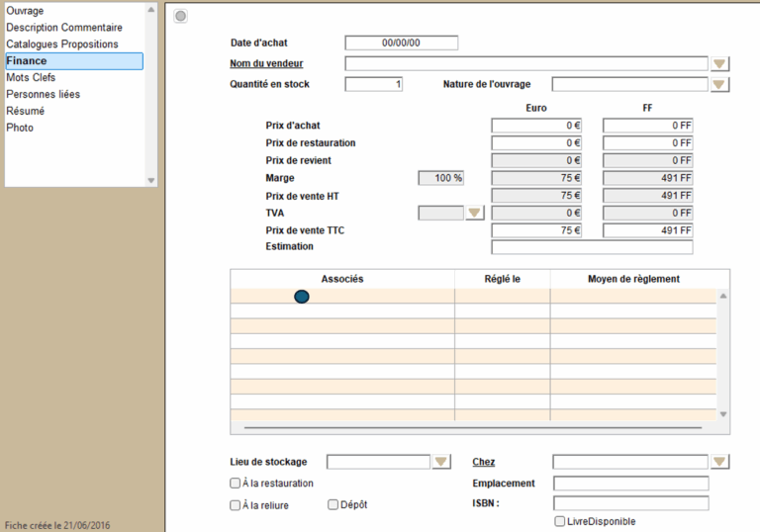
Task: Expand the Nature de l'ouvrage dropdown
Action: click(720, 85)
